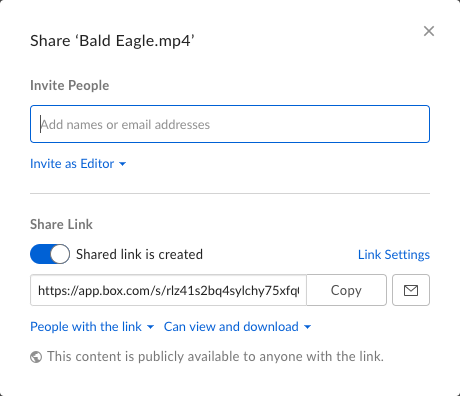
Task: Click the caret arrow after People with the link
Action: coord(151,327)
